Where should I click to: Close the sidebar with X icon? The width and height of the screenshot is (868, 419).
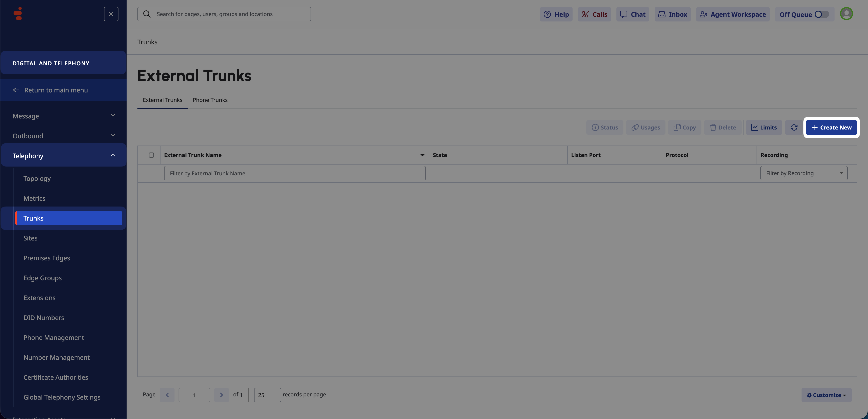tap(111, 14)
